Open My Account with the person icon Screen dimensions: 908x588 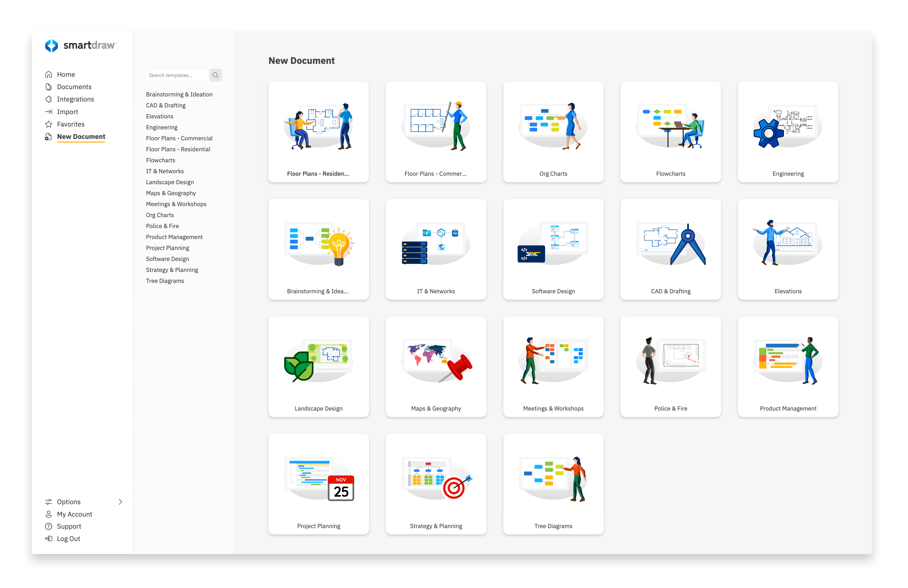[48, 514]
